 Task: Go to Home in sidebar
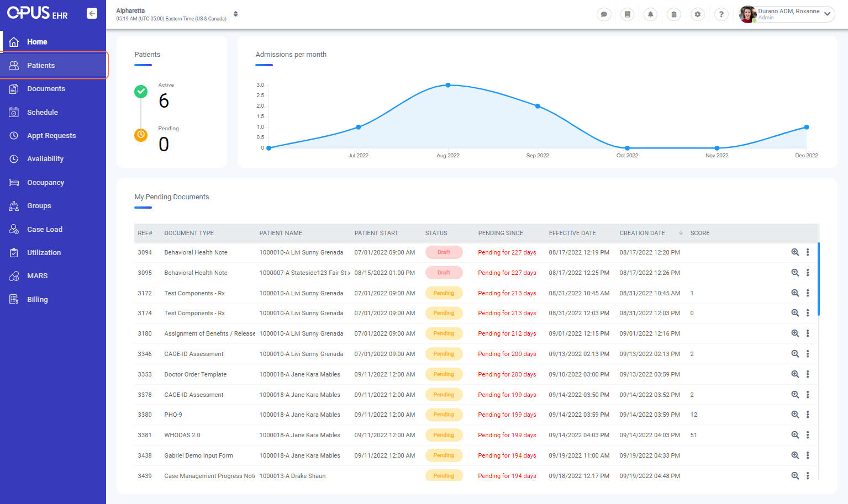[x=53, y=42]
